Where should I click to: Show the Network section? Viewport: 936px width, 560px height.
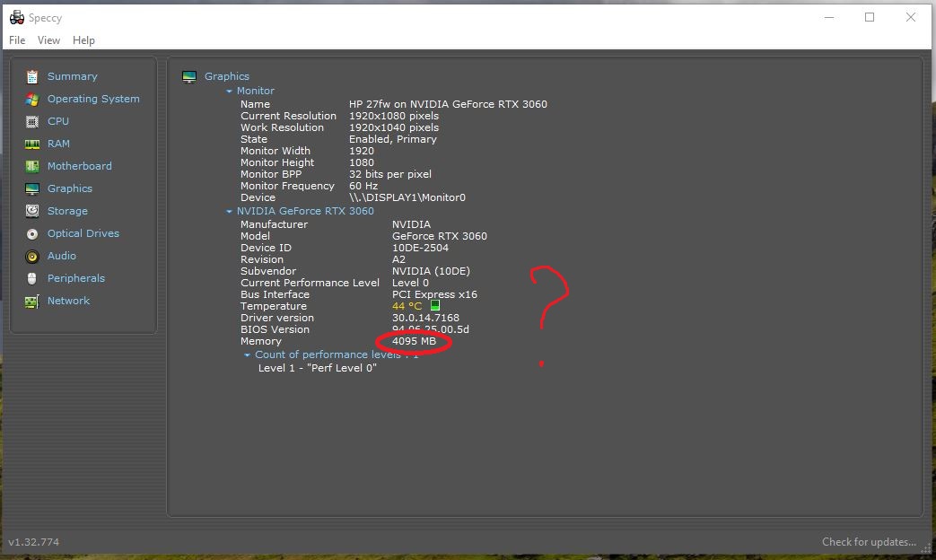point(68,301)
